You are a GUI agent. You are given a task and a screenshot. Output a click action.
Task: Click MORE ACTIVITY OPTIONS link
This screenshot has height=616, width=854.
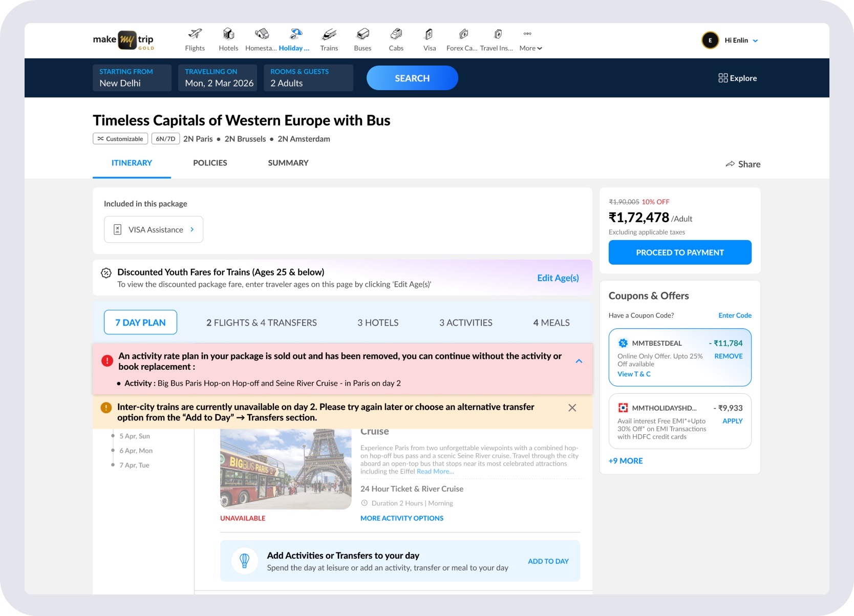point(402,518)
